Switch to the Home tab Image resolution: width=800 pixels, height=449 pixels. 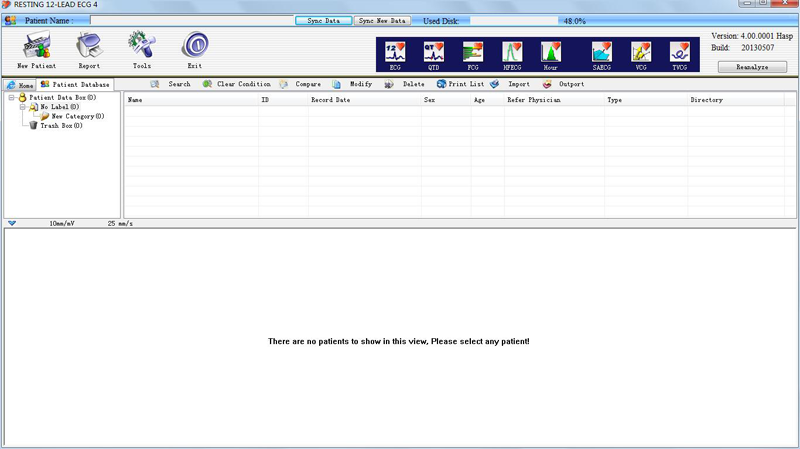(20, 85)
